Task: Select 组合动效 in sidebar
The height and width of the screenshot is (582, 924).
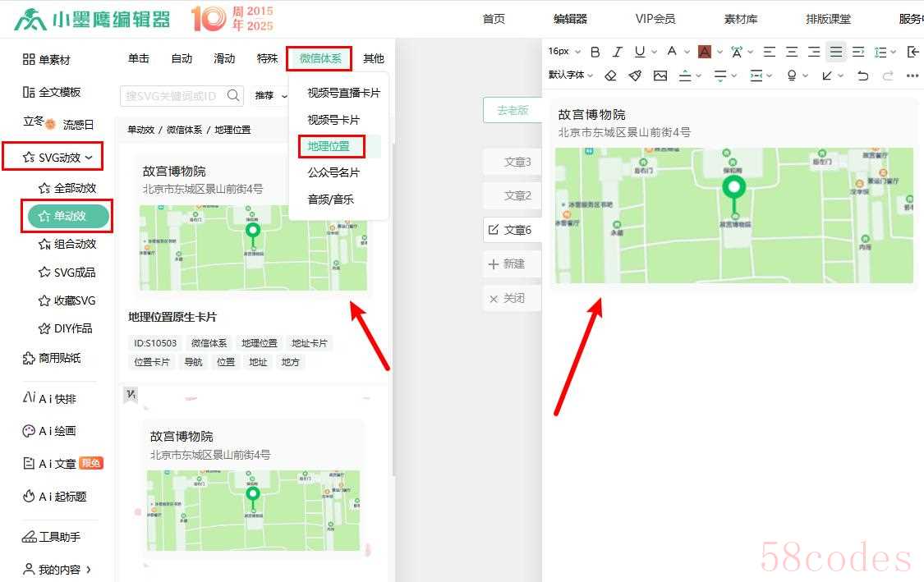Action: (67, 244)
